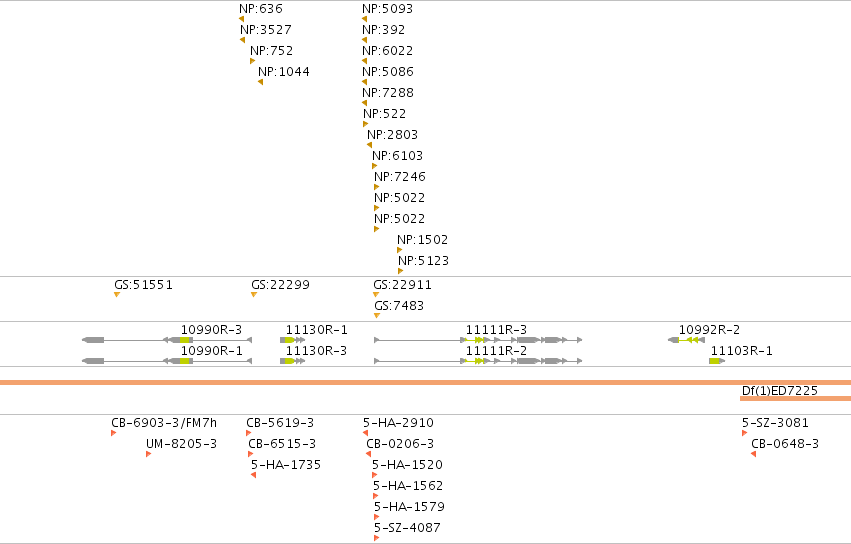Image resolution: width=851 pixels, height=544 pixels.
Task: Click the NP:5086 insertion label
Action: coord(388,72)
